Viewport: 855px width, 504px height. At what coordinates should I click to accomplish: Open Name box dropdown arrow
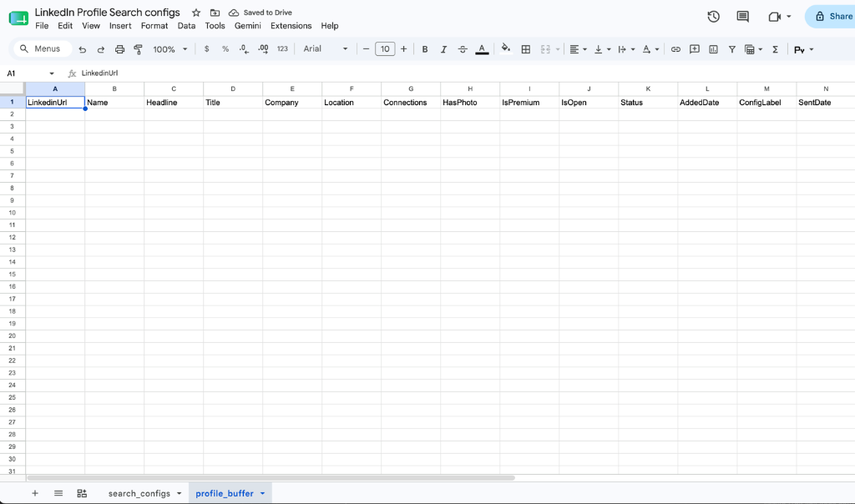(x=52, y=73)
